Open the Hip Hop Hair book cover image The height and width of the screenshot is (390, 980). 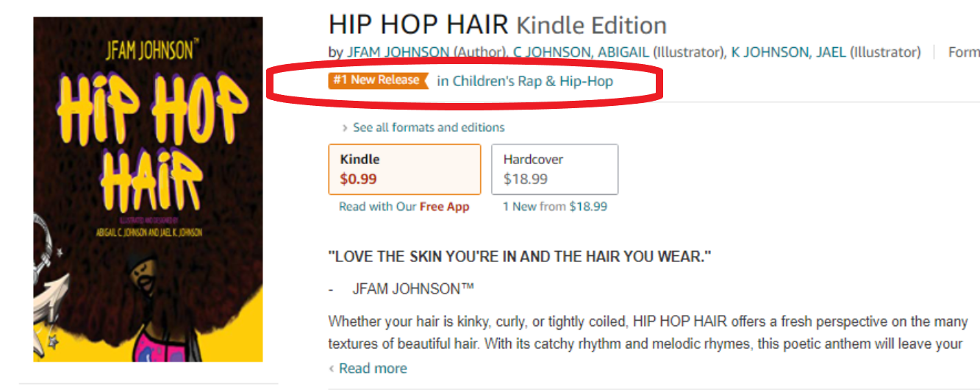[x=148, y=189]
